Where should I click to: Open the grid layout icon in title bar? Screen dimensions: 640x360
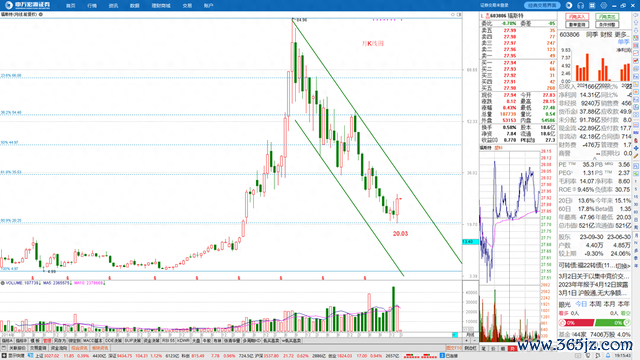click(x=592, y=6)
